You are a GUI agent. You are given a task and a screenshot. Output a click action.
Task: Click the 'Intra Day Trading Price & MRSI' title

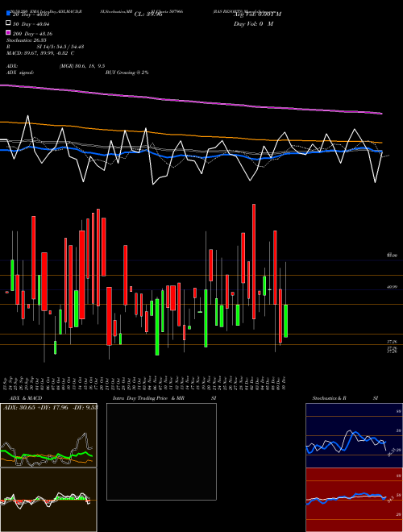coord(164,398)
